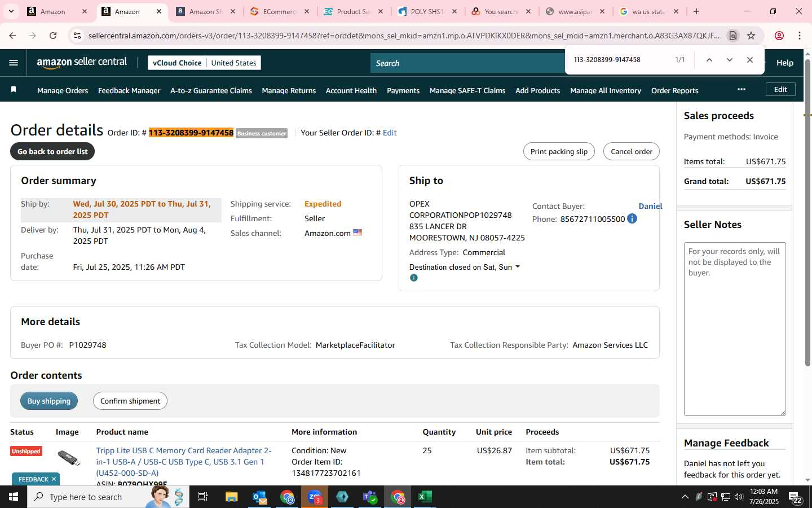Open Manage Orders menu item

pyautogui.click(x=63, y=90)
